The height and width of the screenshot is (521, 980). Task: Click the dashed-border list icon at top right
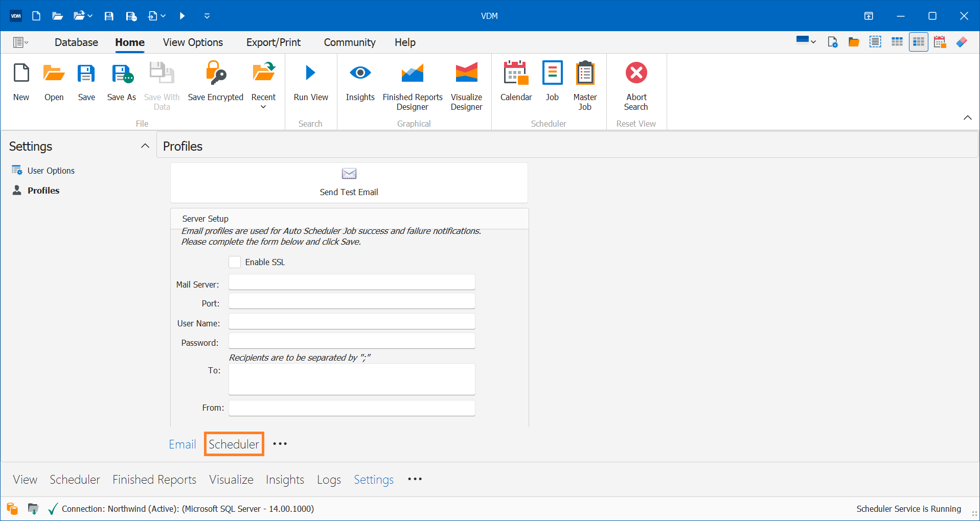tap(875, 42)
